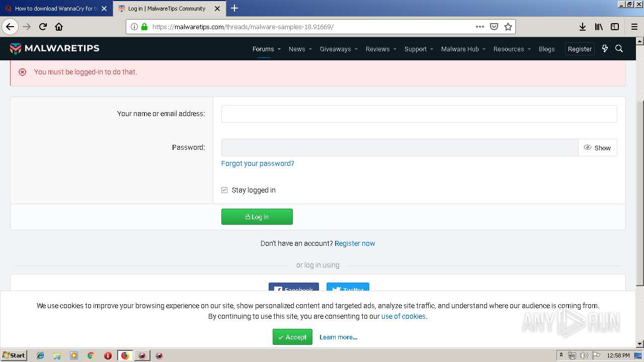Launch Chrome from the taskbar
This screenshot has width=644, height=362.
pyautogui.click(x=91, y=355)
